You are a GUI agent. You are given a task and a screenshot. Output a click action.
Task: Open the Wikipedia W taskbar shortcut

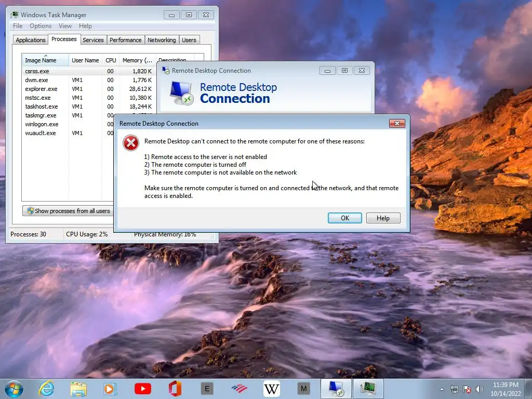[271, 389]
